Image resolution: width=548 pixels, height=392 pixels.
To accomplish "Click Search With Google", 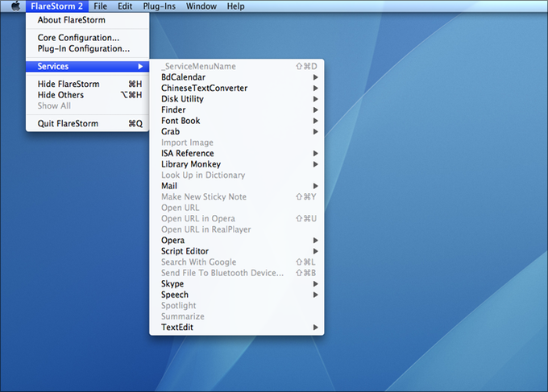I will click(237, 262).
